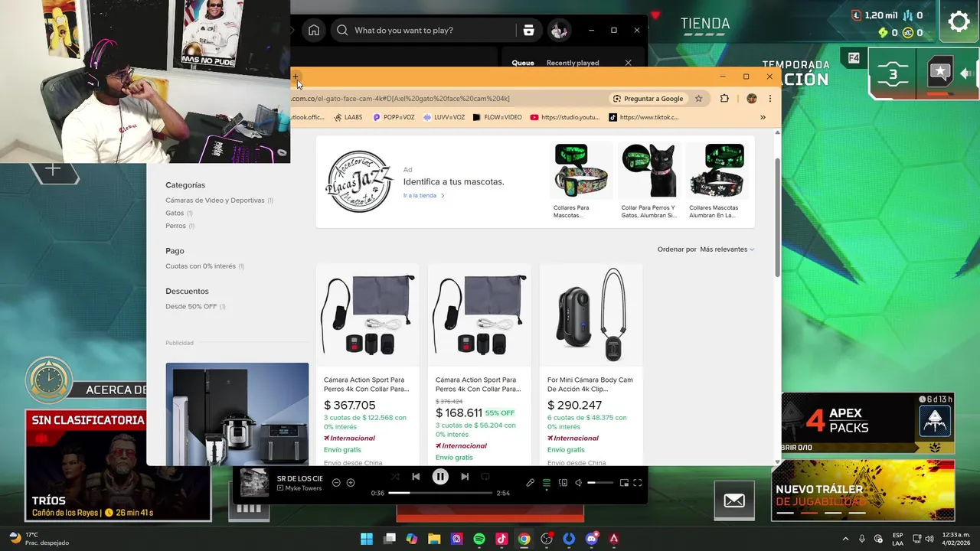Bookmark this page with the star icon
This screenshot has width=980, height=551.
[x=699, y=99]
